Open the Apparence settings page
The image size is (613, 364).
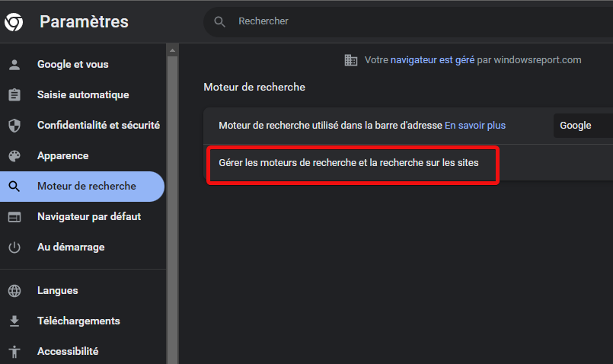[63, 155]
